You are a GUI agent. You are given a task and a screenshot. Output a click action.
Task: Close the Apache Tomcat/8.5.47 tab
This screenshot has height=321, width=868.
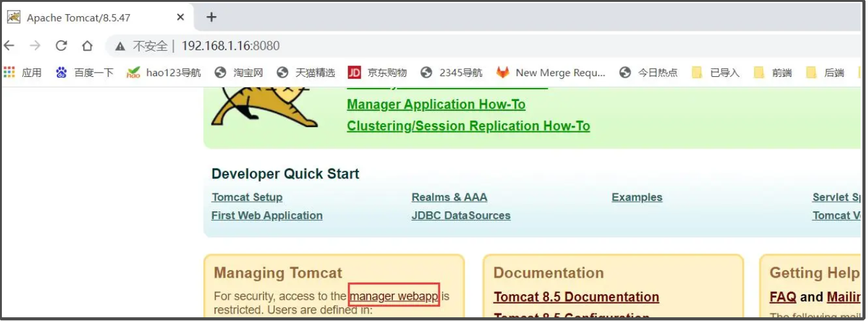[180, 17]
